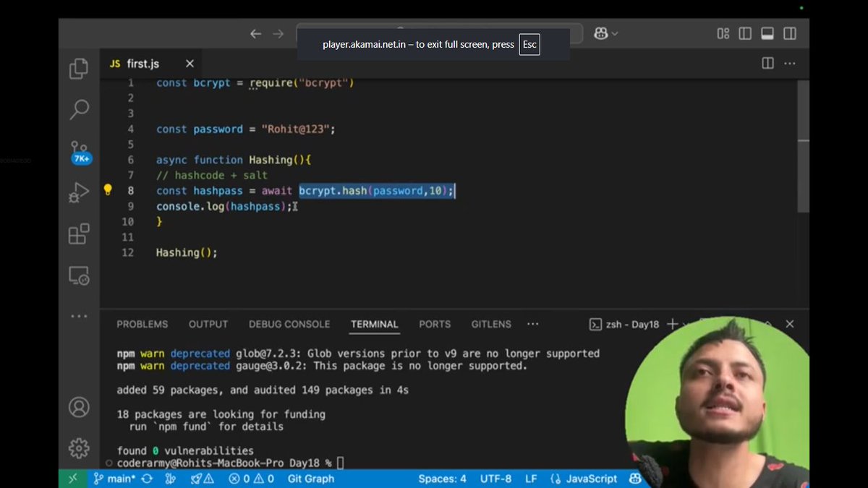Open the Manage gear icon
The height and width of the screenshot is (488, 868).
pos(79,448)
